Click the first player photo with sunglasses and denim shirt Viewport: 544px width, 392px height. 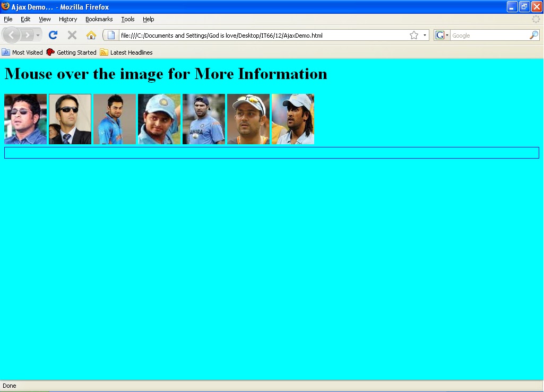point(25,119)
